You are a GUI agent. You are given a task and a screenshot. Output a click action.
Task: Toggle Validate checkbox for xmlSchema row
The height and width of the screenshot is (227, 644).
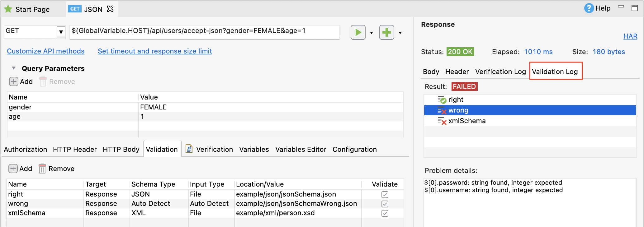pyautogui.click(x=385, y=213)
